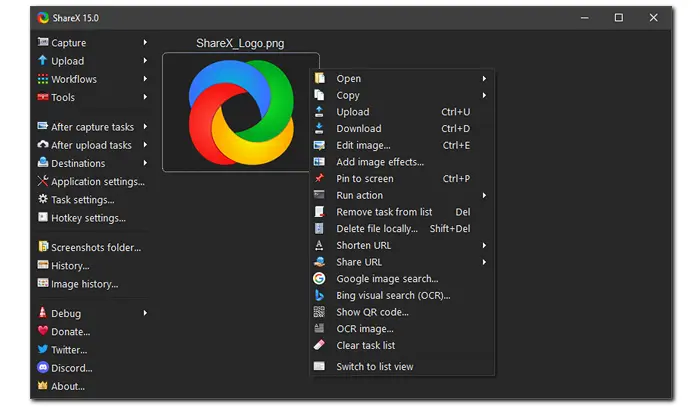Screen dimensions: 700x407
Task: Choose Bing visual search (OCR)... entry
Action: tap(402, 295)
